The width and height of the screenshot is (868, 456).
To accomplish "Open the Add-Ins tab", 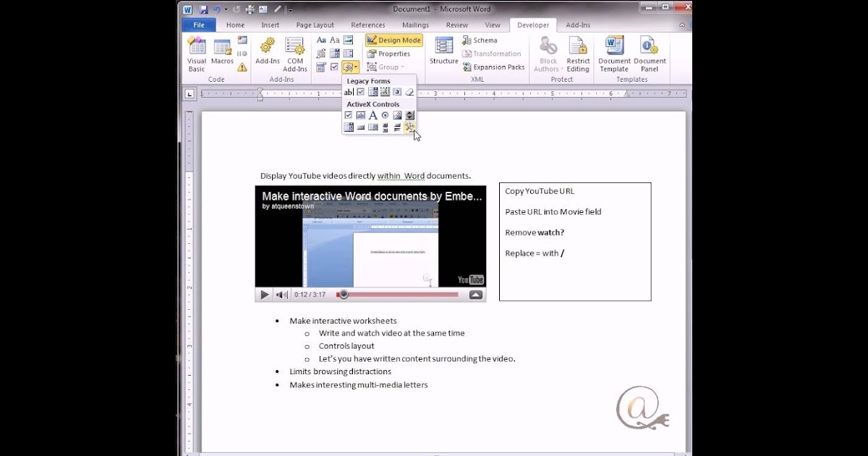I will pyautogui.click(x=578, y=25).
